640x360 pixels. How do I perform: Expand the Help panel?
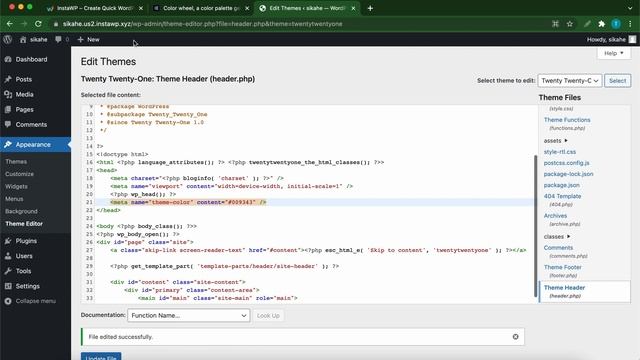click(614, 53)
